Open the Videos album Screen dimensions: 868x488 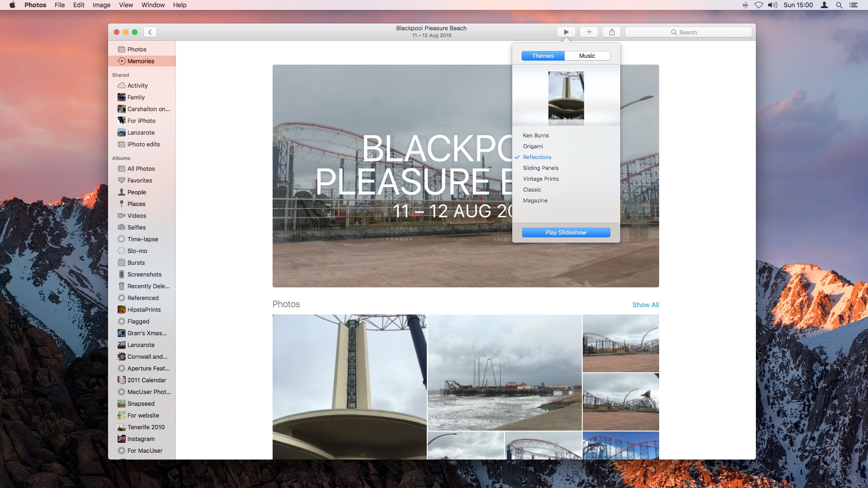[x=142, y=216]
